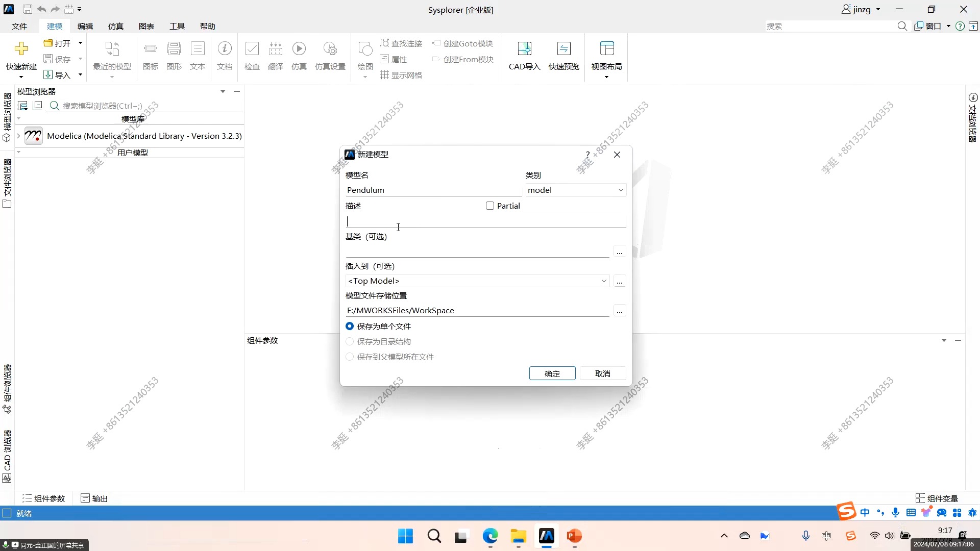Toggle 显示网格 show grid

coord(401,75)
